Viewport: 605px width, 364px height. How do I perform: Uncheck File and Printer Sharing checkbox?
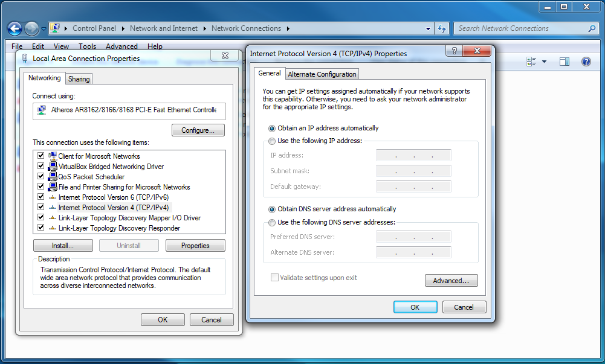[40, 187]
